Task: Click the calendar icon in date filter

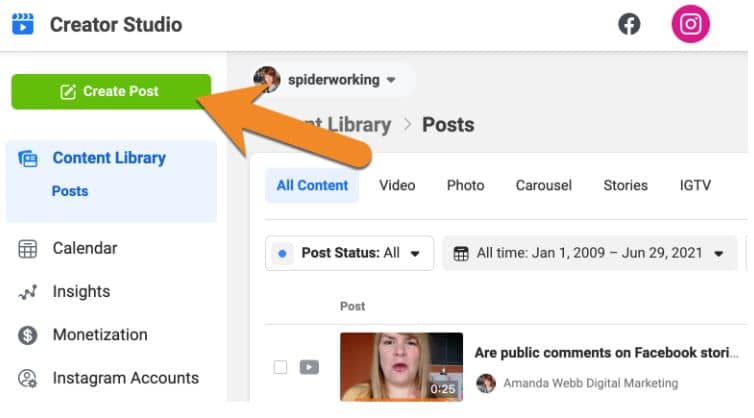Action: click(x=461, y=253)
